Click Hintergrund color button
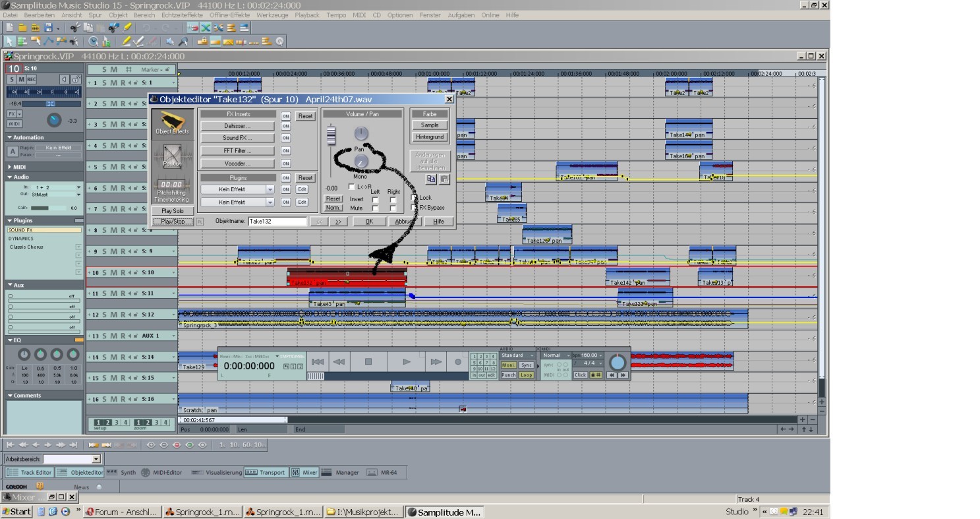980x519 pixels. click(x=430, y=137)
